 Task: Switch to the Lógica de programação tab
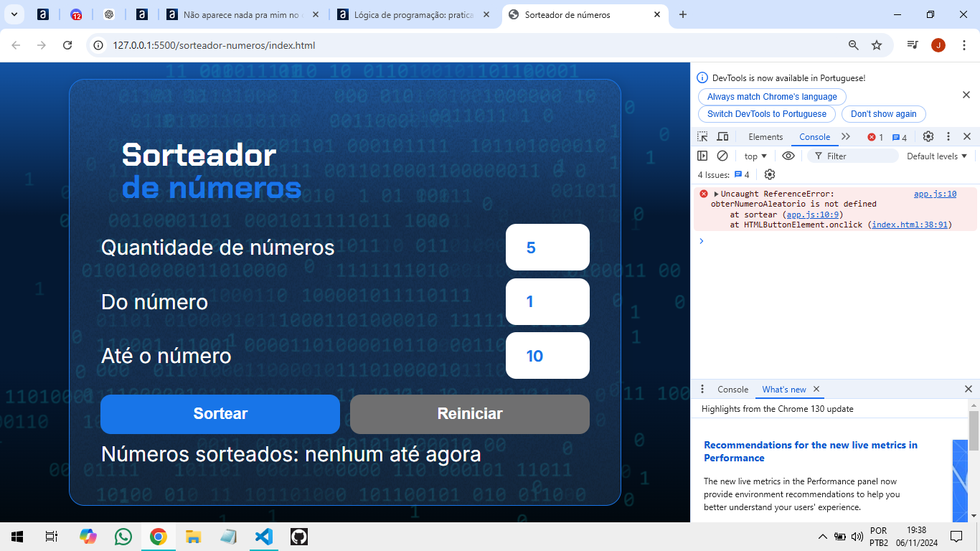pyautogui.click(x=414, y=14)
